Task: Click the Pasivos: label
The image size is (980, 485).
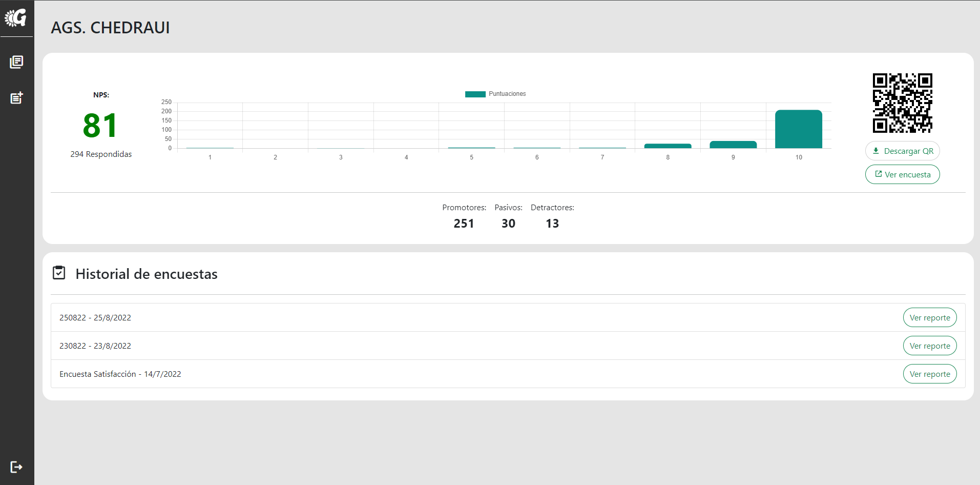Action: click(508, 208)
